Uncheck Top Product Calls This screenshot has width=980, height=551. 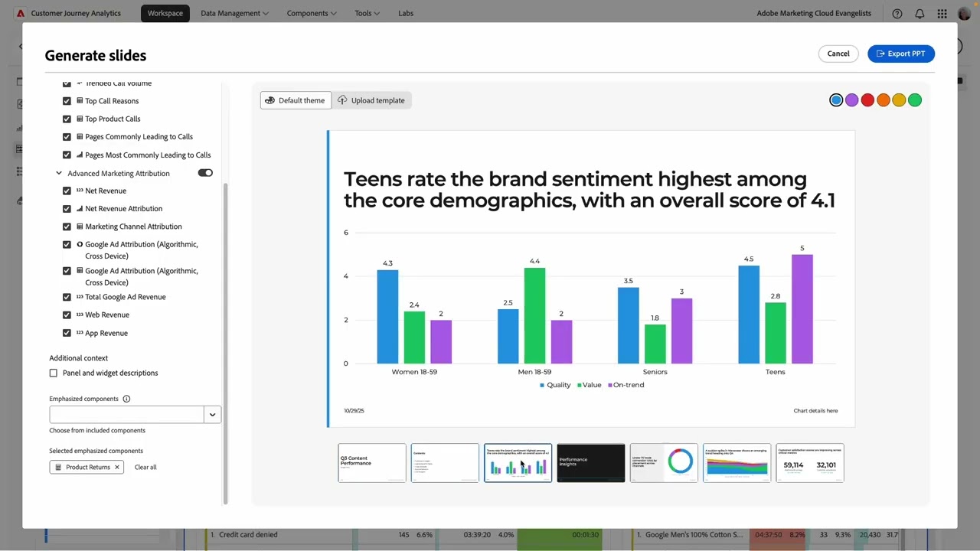click(67, 119)
